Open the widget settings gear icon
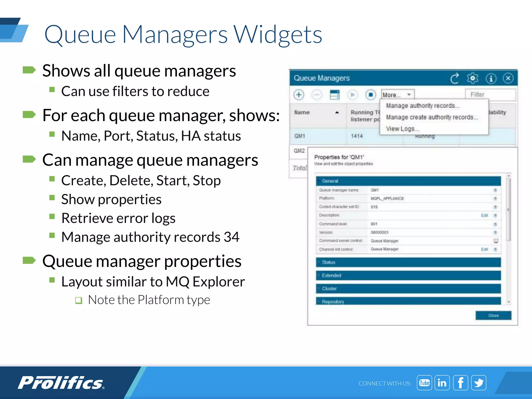The height and width of the screenshot is (399, 532). click(473, 78)
